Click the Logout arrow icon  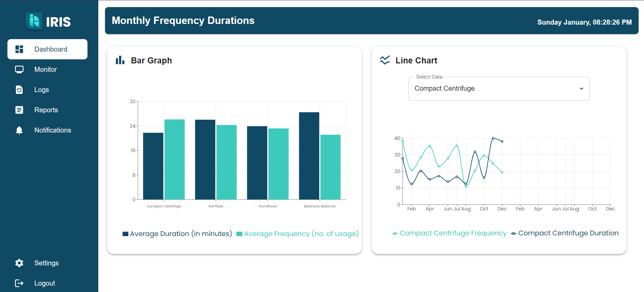[19, 283]
